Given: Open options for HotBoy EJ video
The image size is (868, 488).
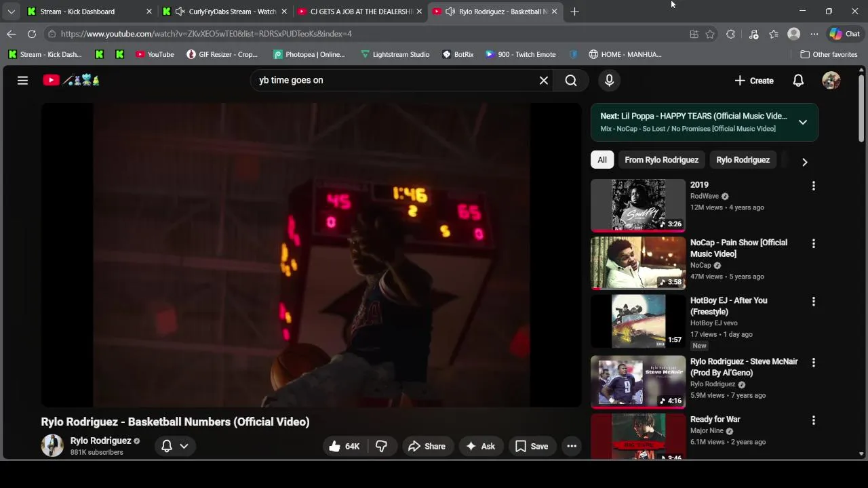Looking at the screenshot, I should (813, 302).
